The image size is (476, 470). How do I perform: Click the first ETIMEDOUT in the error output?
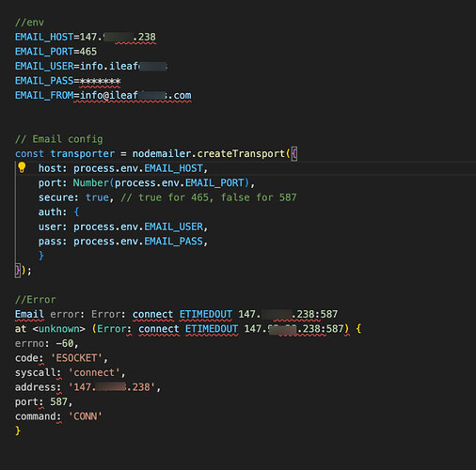(x=206, y=314)
